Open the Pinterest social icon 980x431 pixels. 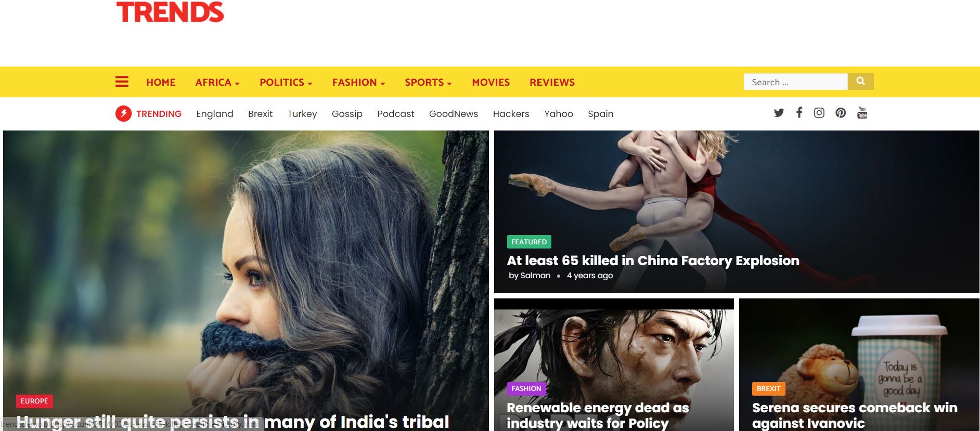point(841,113)
